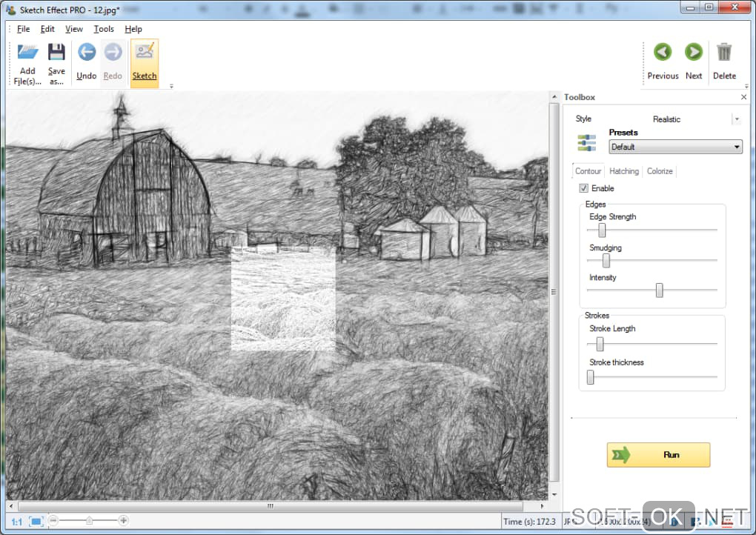Click the fit-to-window zoom icon
Image resolution: width=756 pixels, height=535 pixels.
pos(36,521)
